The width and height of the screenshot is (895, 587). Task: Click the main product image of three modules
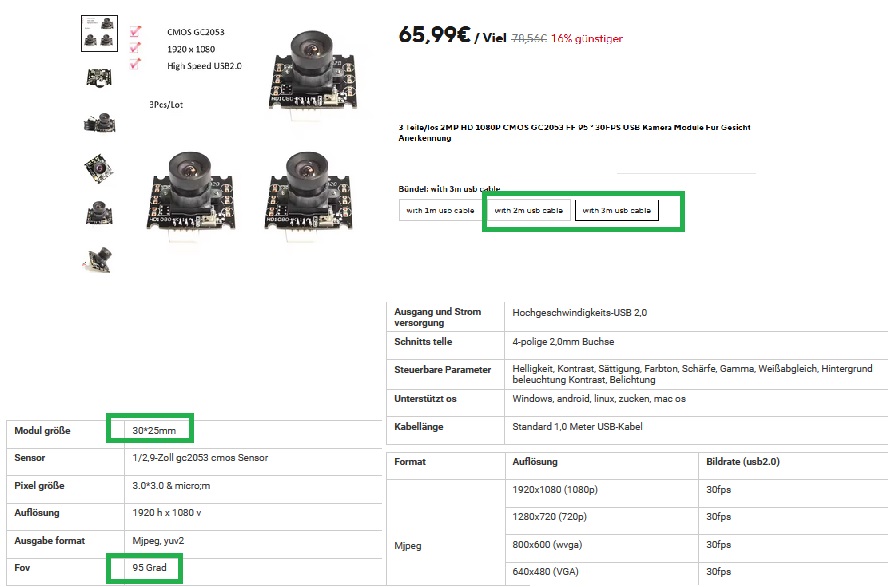click(249, 137)
